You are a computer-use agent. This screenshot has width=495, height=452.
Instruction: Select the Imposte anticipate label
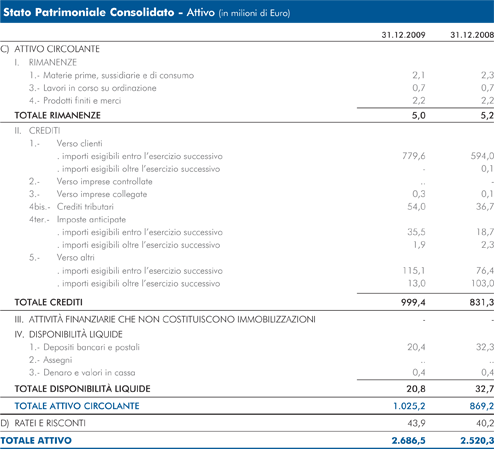(x=91, y=219)
